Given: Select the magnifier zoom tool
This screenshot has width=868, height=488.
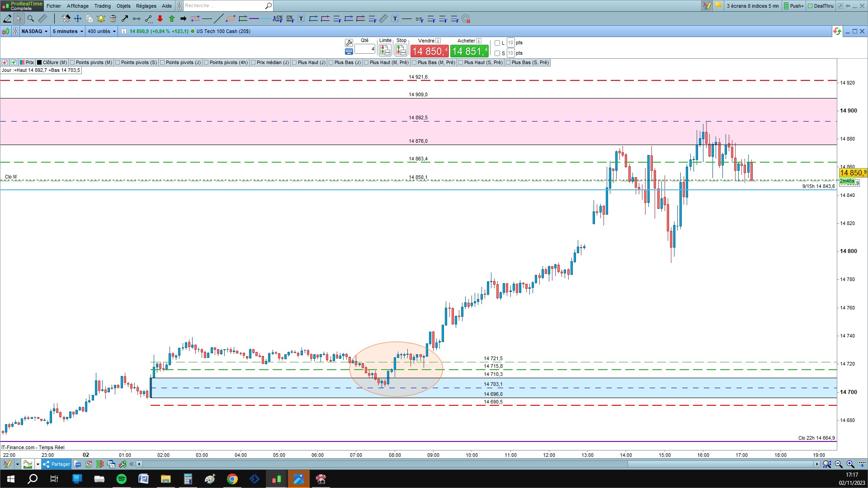Looking at the screenshot, I should [31, 19].
